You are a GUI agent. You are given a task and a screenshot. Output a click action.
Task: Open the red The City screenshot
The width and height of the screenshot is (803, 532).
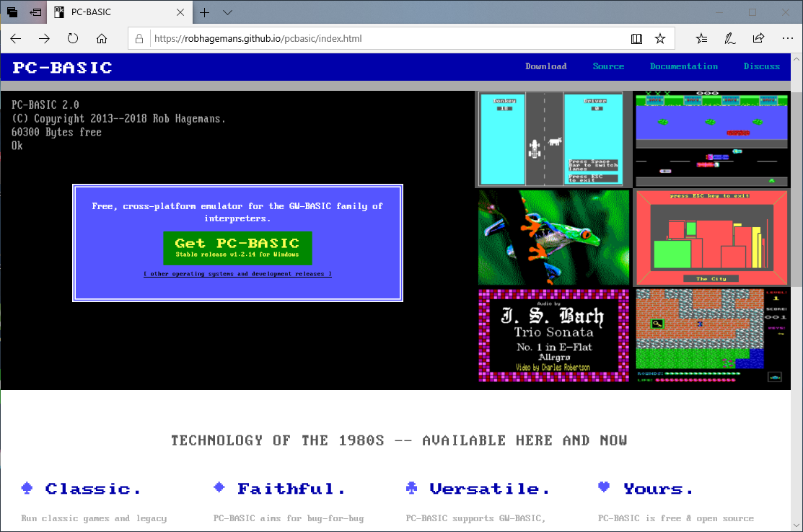pyautogui.click(x=711, y=237)
